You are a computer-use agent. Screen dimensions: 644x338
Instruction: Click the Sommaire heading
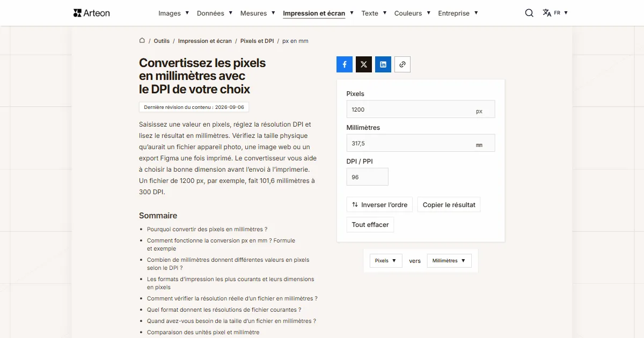point(158,216)
